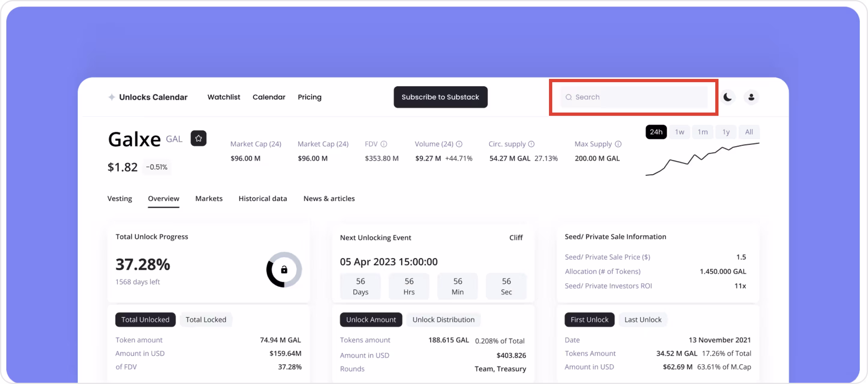This screenshot has width=868, height=384.
Task: Click the 13 November 2021 date
Action: coord(720,340)
